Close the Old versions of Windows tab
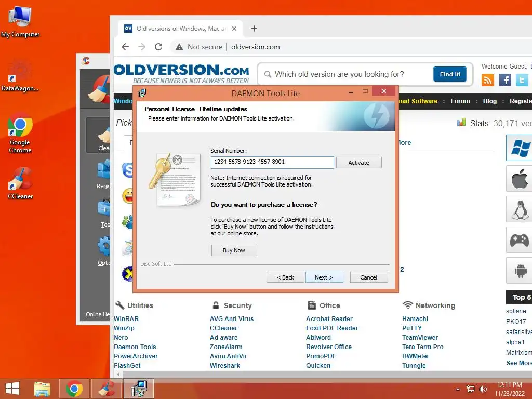 click(x=234, y=29)
